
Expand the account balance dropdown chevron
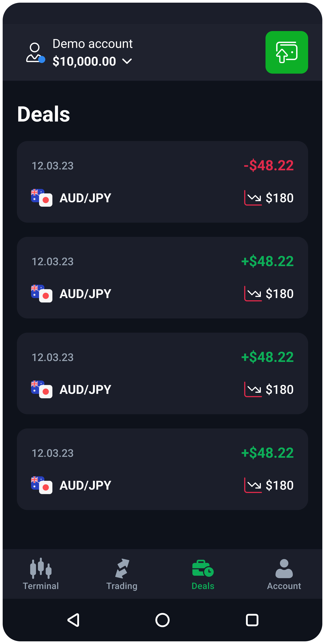point(127,61)
